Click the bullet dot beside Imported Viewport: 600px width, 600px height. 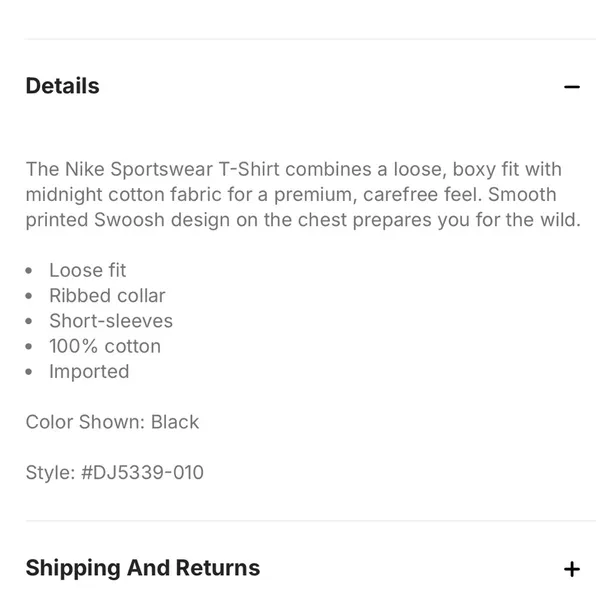coord(29,372)
